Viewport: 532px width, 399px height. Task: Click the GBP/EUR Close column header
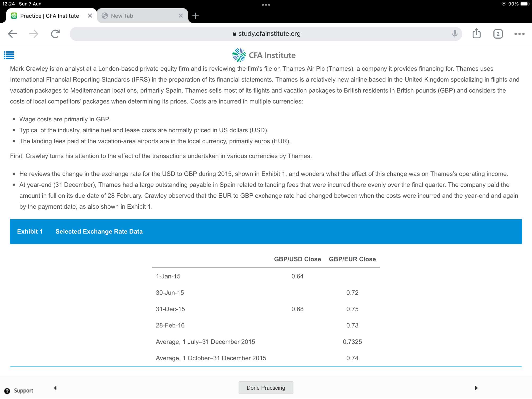(352, 259)
